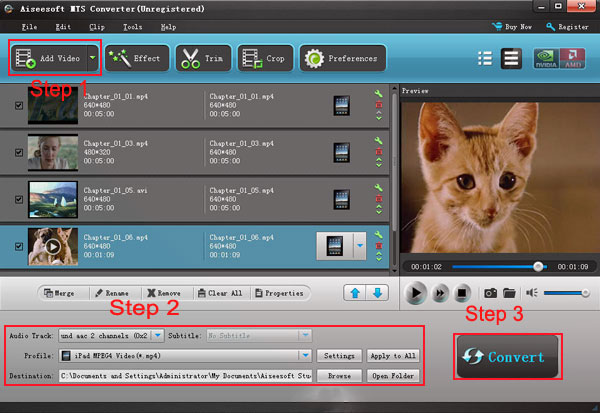Uncheck Chapter_01_05.avi checkbox

(19, 199)
